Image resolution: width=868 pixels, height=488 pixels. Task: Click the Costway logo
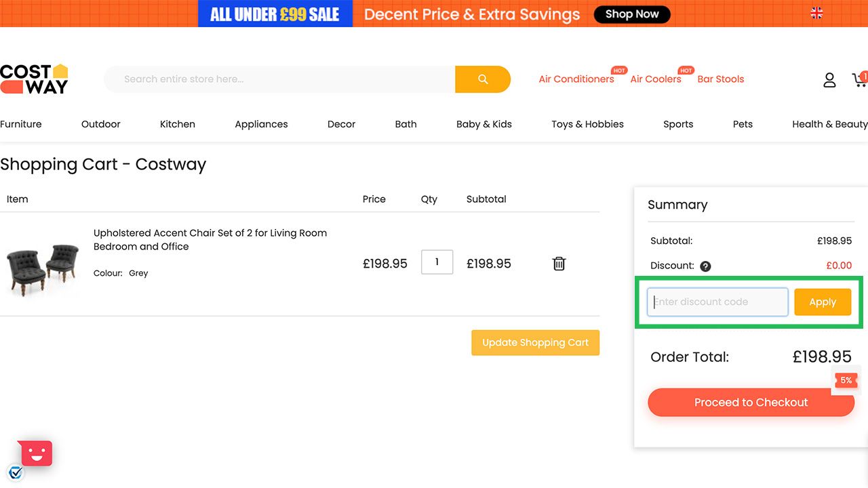pos(34,79)
